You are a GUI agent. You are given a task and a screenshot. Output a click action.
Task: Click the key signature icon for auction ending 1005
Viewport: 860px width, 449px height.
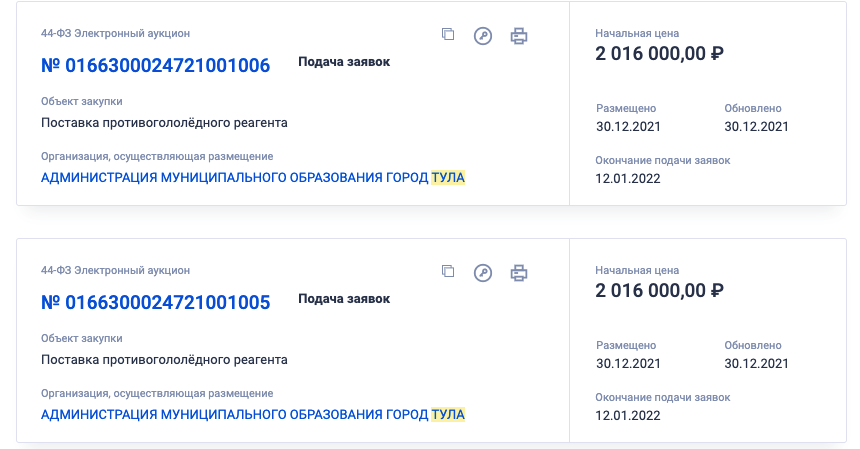[483, 272]
